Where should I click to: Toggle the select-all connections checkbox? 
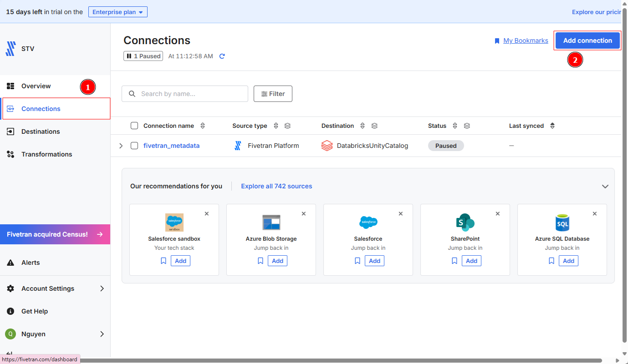(x=134, y=126)
